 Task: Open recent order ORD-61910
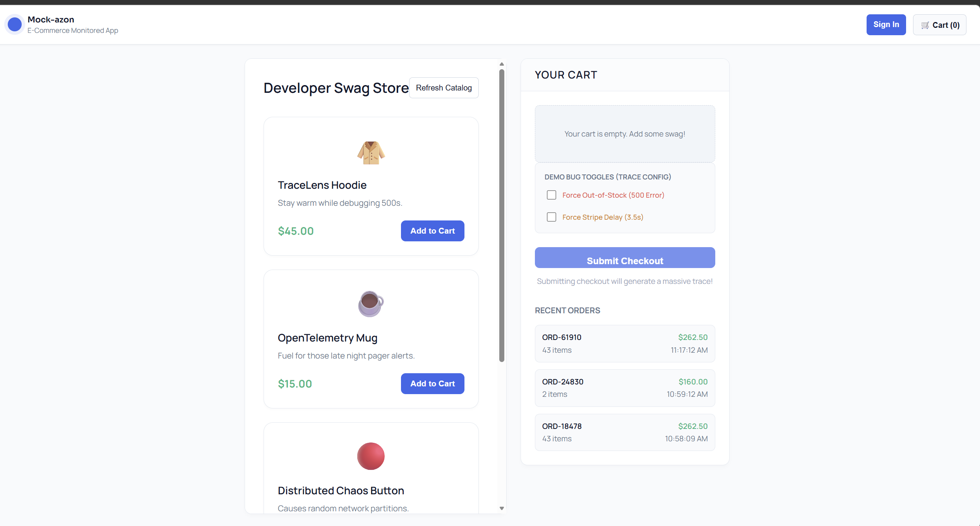[x=624, y=343]
